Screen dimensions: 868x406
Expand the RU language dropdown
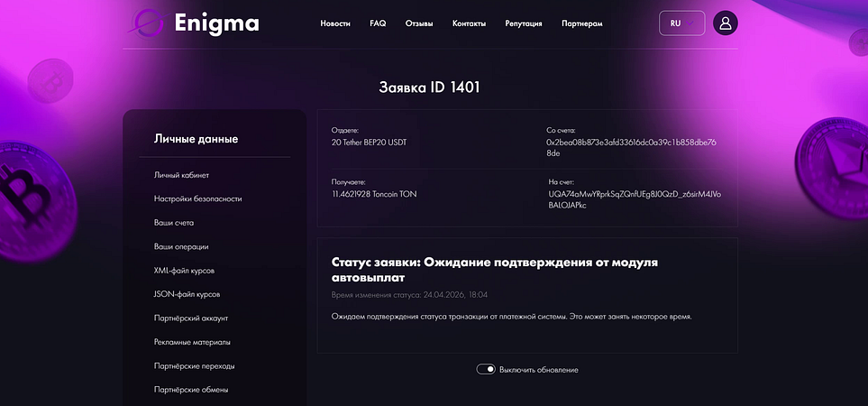tap(681, 23)
